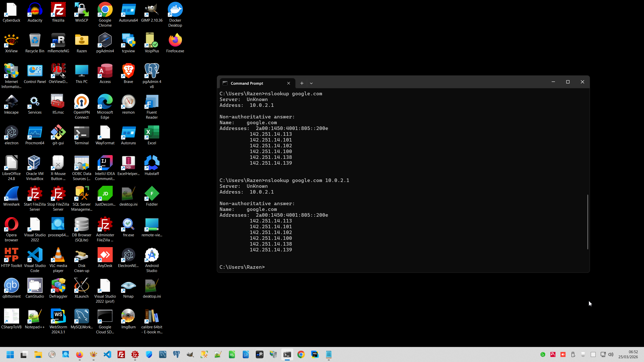This screenshot has height=362, width=644.
Task: Click the Android Studio desktop icon
Action: [x=152, y=255]
